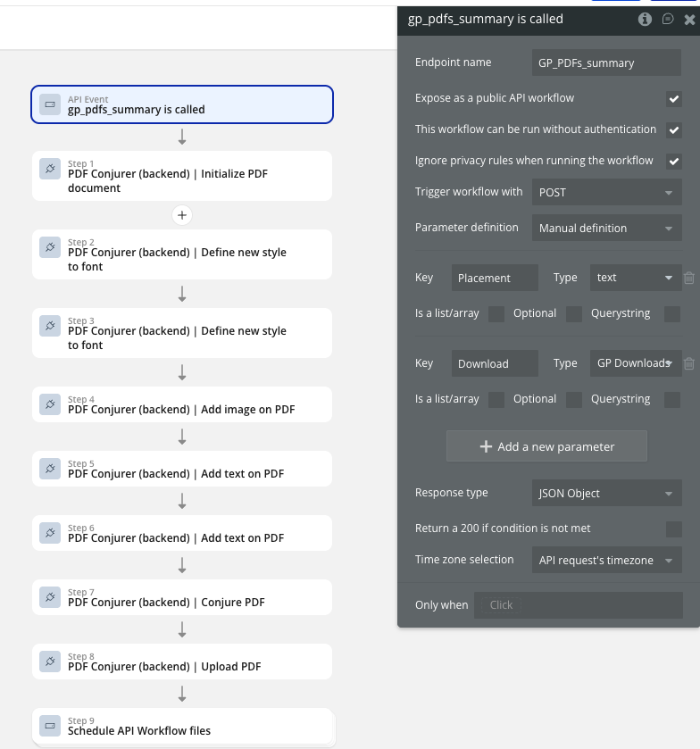Viewport: 700px width, 749px height.
Task: Expand the Parameter definition dropdown
Action: click(606, 228)
